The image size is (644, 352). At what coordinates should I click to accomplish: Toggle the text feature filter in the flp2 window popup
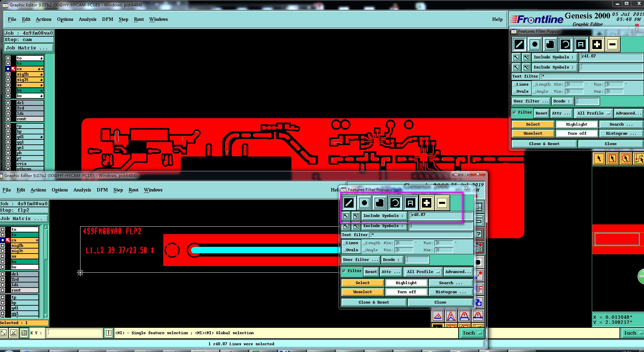[411, 203]
